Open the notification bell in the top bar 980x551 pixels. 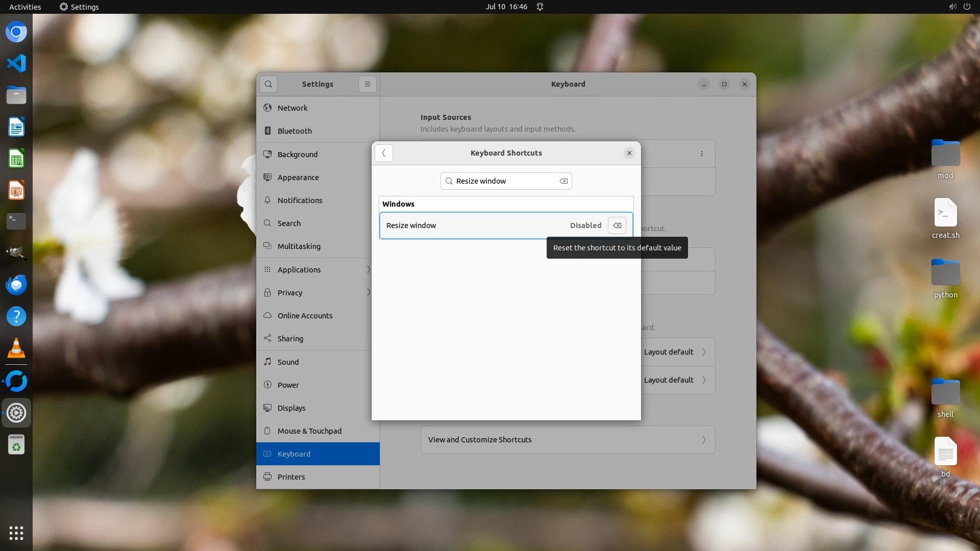tap(540, 7)
